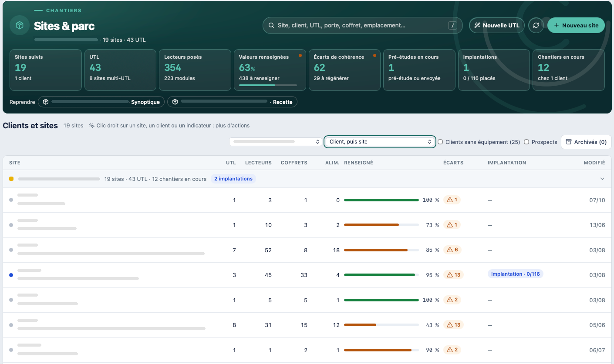Select the "Pré-études en cours" indicator card

click(419, 70)
